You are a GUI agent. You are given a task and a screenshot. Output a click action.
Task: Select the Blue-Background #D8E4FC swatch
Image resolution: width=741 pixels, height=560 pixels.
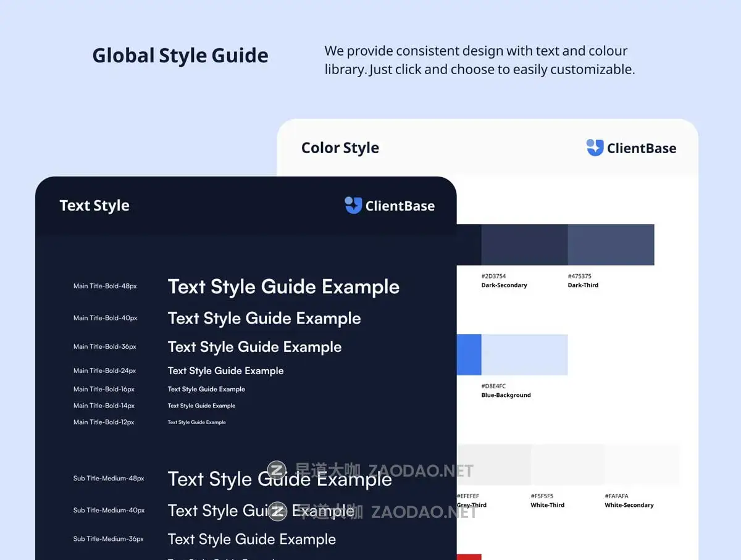(x=524, y=354)
